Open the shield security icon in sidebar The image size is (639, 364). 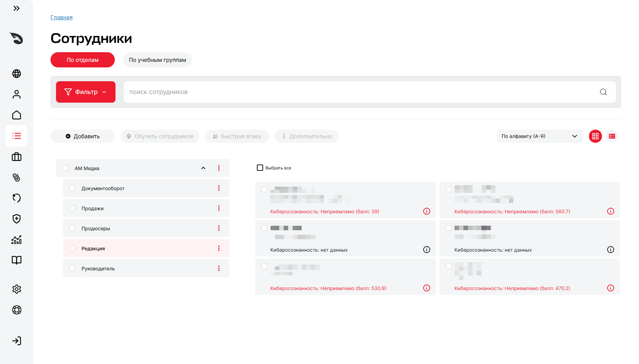click(16, 219)
